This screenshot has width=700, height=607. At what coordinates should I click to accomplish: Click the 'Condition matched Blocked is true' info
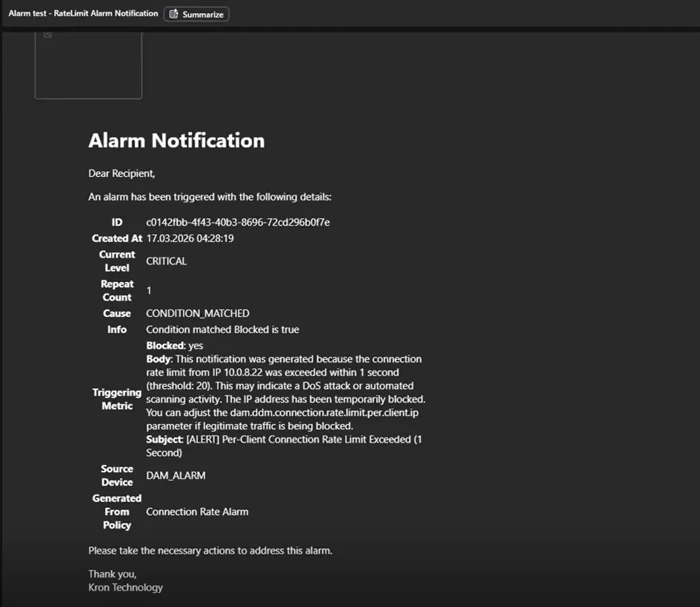[x=222, y=329]
